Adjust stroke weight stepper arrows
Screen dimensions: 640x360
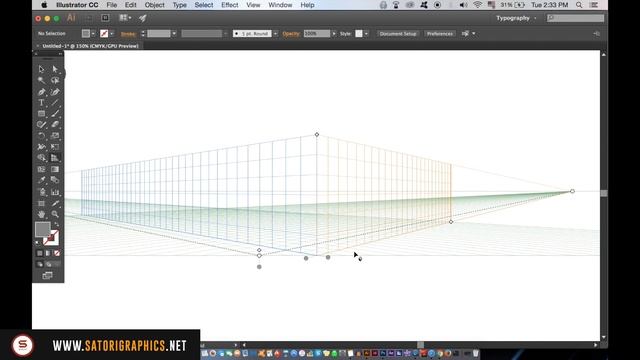[x=143, y=33]
